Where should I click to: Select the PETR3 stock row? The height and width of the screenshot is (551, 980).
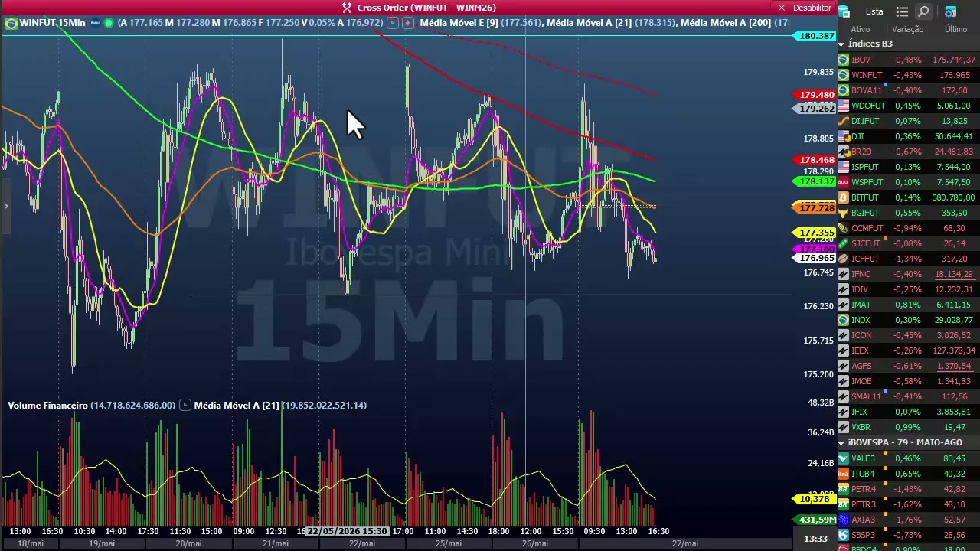[x=909, y=504]
